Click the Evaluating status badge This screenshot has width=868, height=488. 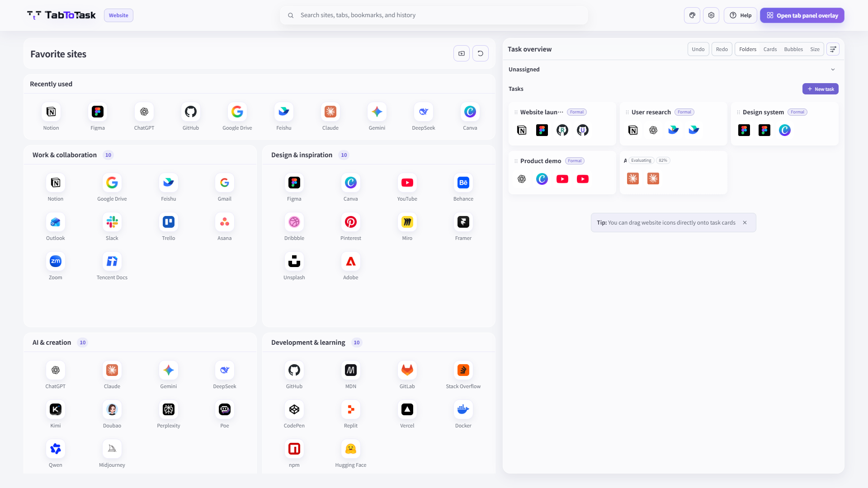pos(641,160)
